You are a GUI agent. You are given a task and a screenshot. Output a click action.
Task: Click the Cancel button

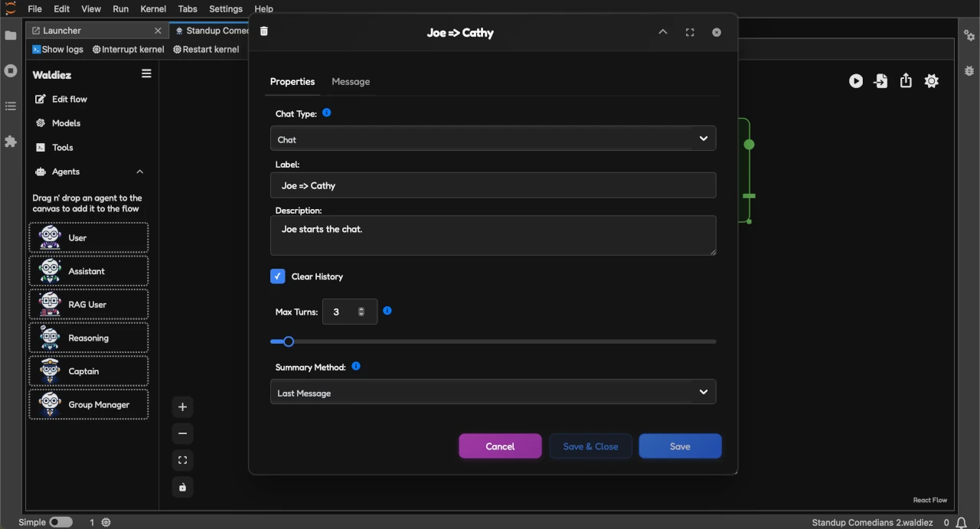pos(500,446)
